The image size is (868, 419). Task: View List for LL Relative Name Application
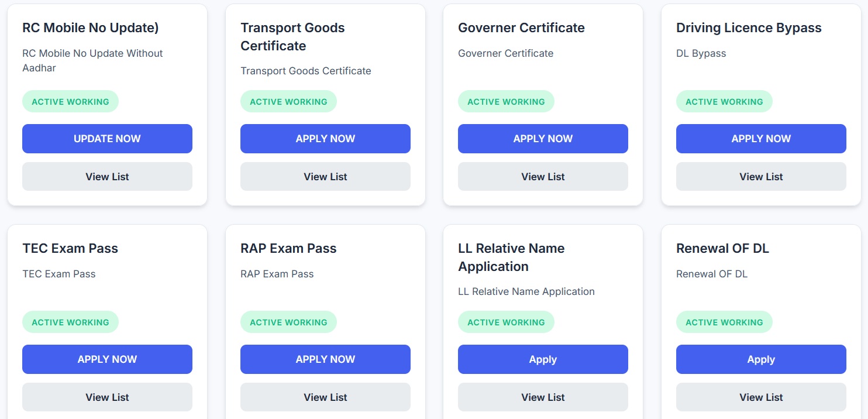[x=543, y=397]
